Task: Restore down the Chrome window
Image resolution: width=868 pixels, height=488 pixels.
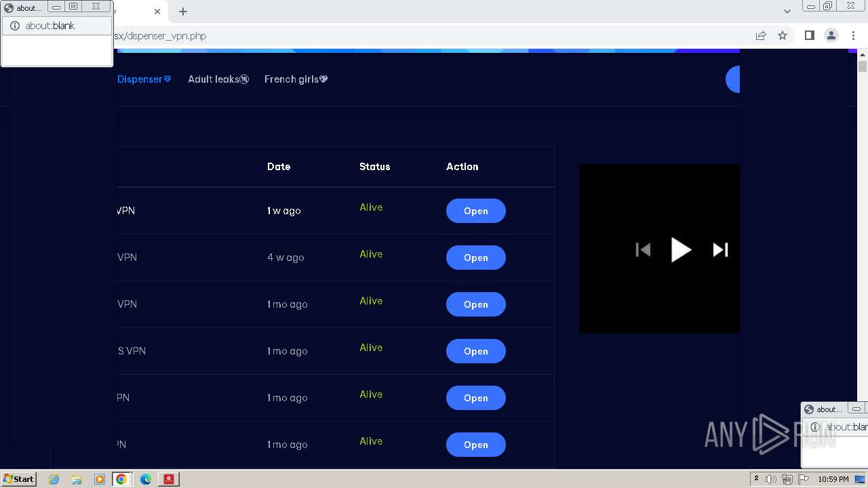Action: pos(827,6)
